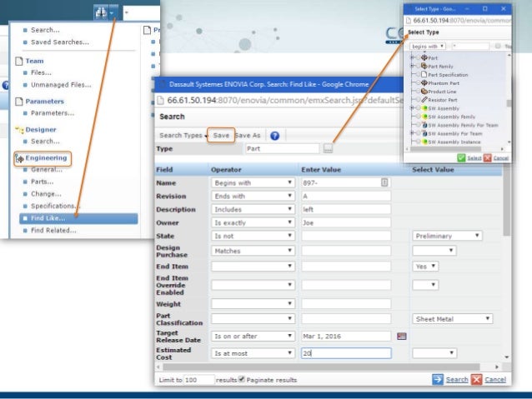The width and height of the screenshot is (532, 399).
Task: Toggle the Paginate results checkbox
Action: (x=241, y=379)
